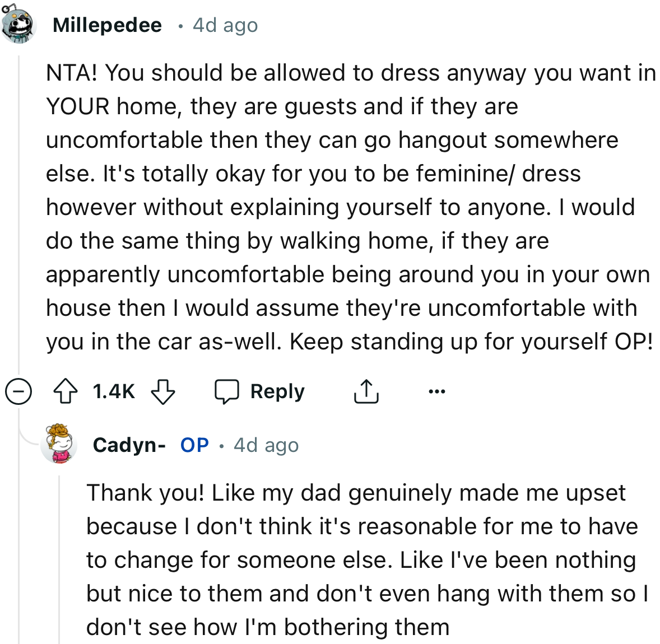
Task: Open the three-dot more options menu
Action: pyautogui.click(x=436, y=391)
